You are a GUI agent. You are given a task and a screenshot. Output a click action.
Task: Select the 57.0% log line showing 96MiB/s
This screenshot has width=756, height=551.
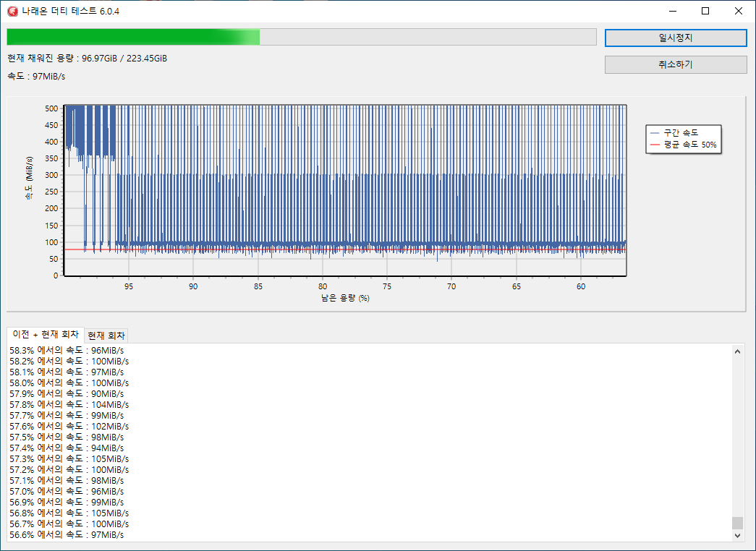67,491
